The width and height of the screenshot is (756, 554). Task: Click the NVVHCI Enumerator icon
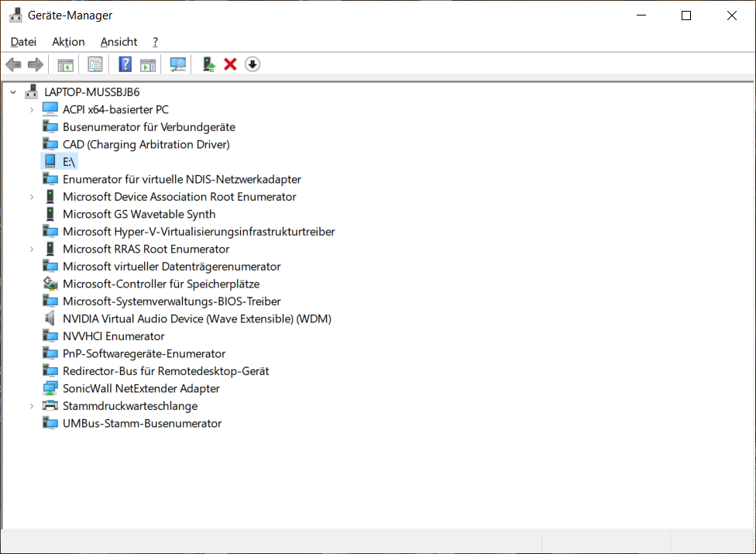tap(50, 335)
